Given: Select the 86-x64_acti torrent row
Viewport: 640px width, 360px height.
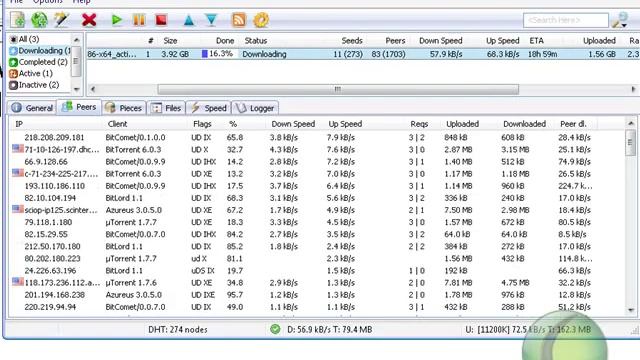Looking at the screenshot, I should [x=362, y=54].
